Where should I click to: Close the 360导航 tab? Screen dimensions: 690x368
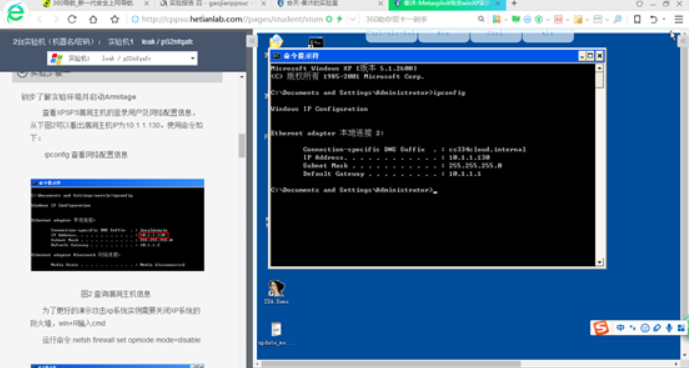coord(147,4)
